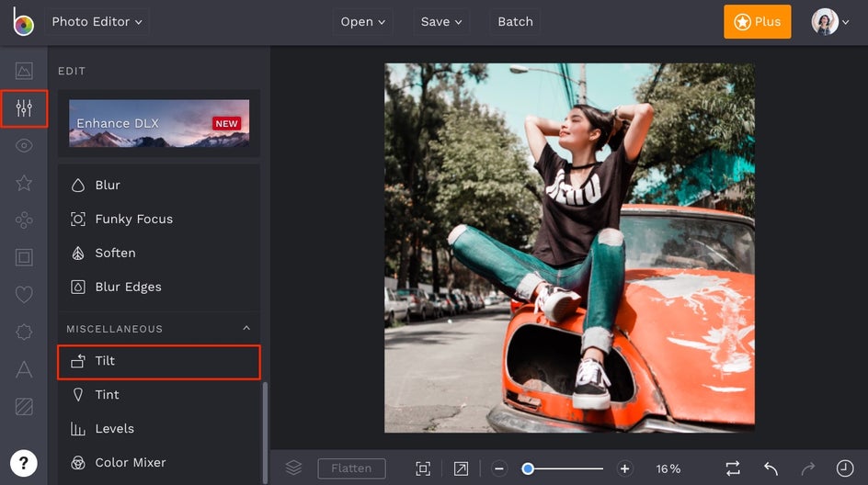Click the Enhance DLX banner thumbnail
Screen dimensions: 868x485
click(x=159, y=123)
